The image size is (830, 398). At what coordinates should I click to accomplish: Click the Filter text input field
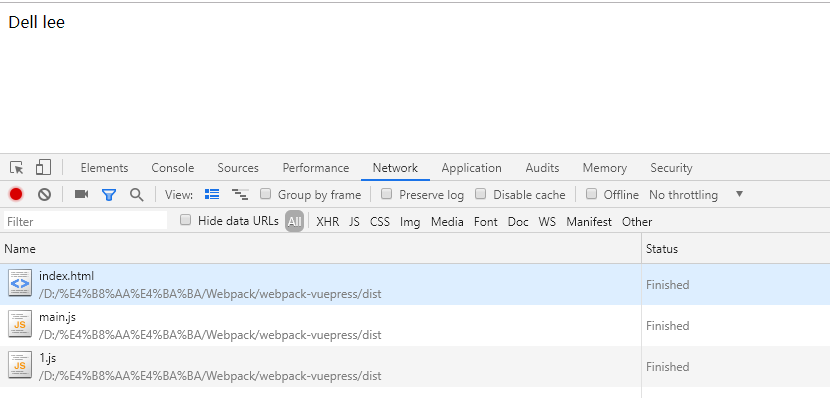[85, 221]
